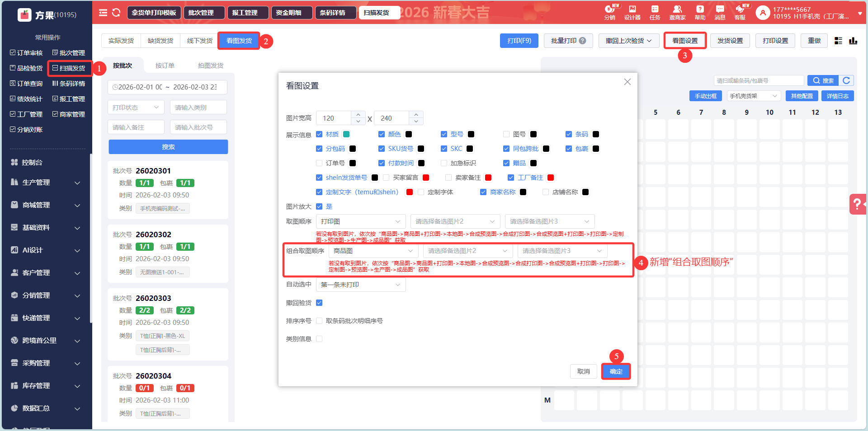Expand the 分销管理 sidebar menu
The image size is (868, 431).
tap(46, 295)
